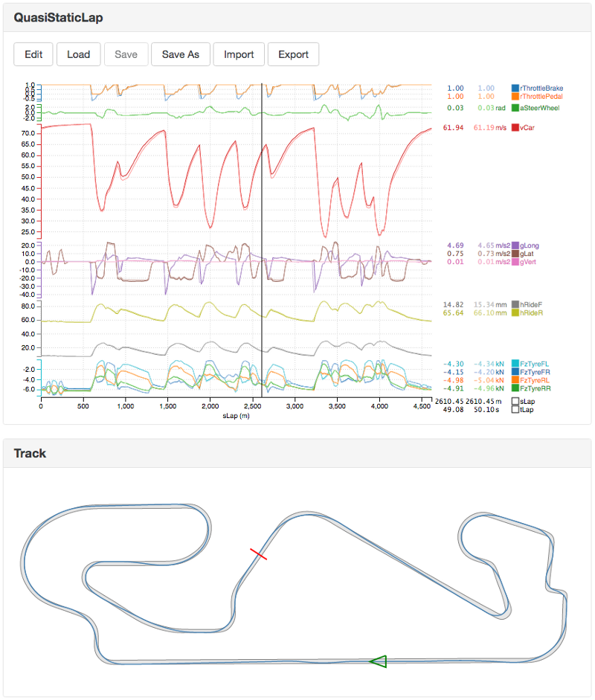595x700 pixels.
Task: Toggle the rThrottleBrake blue legend swatch
Action: coord(515,89)
